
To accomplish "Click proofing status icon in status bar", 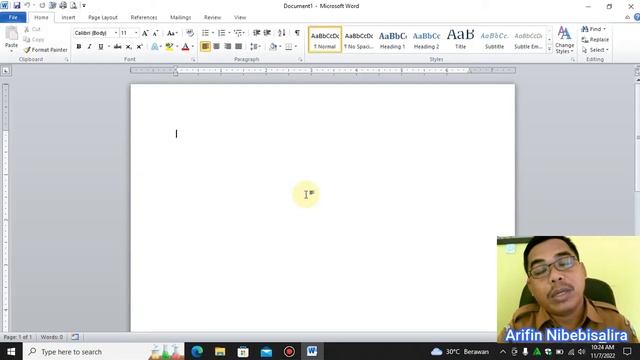I will click(x=75, y=337).
